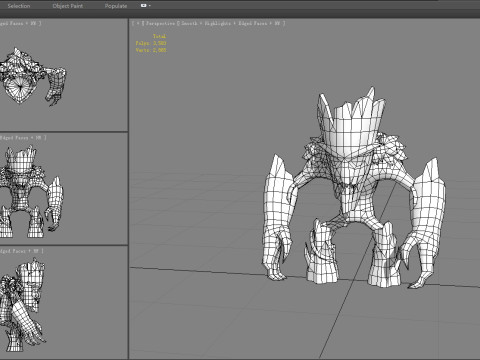The height and width of the screenshot is (360, 480).
Task: Open the Selection ribbon tab
Action: [19, 6]
